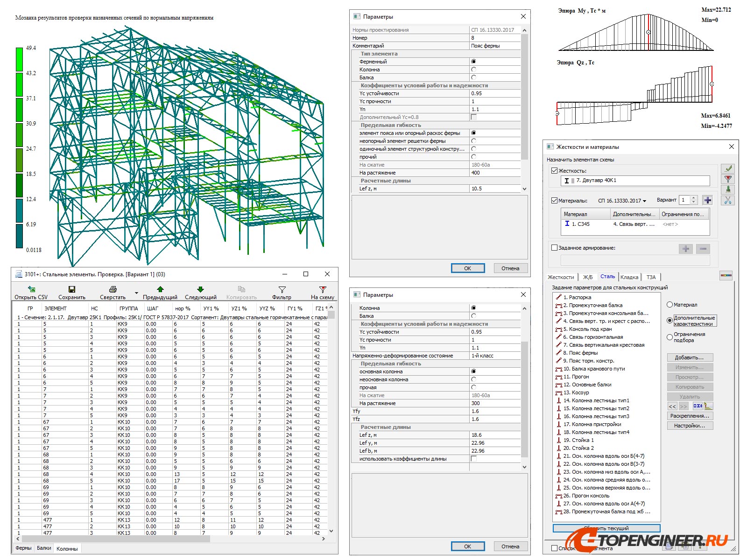Open the СП 16.13330.2017 materials dropdown

645,200
